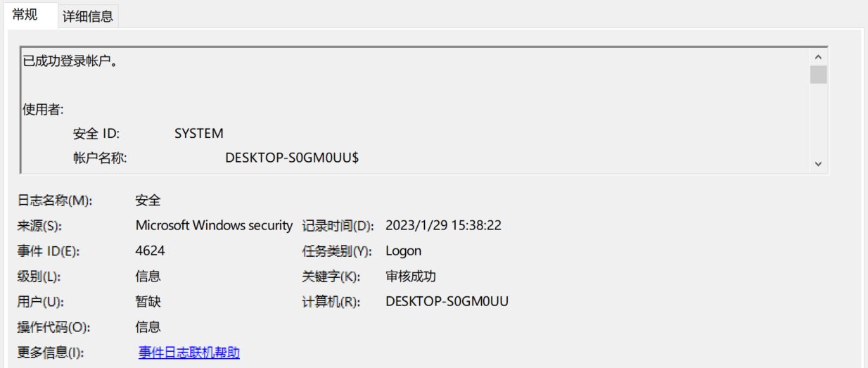The height and width of the screenshot is (368, 868).
Task: Click the Microsoft Windows security source value
Action: pos(214,226)
